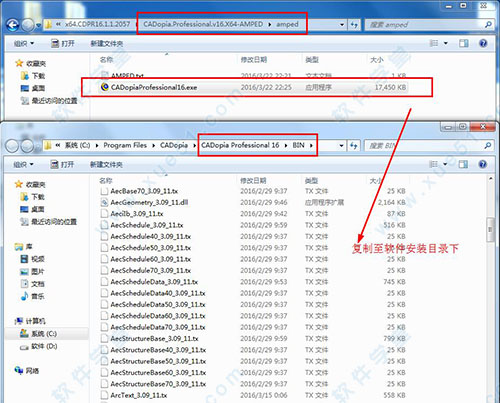Screen dimensions: 500x403
Task: Click 打开 button in amped window toolbar
Action: coord(63,43)
